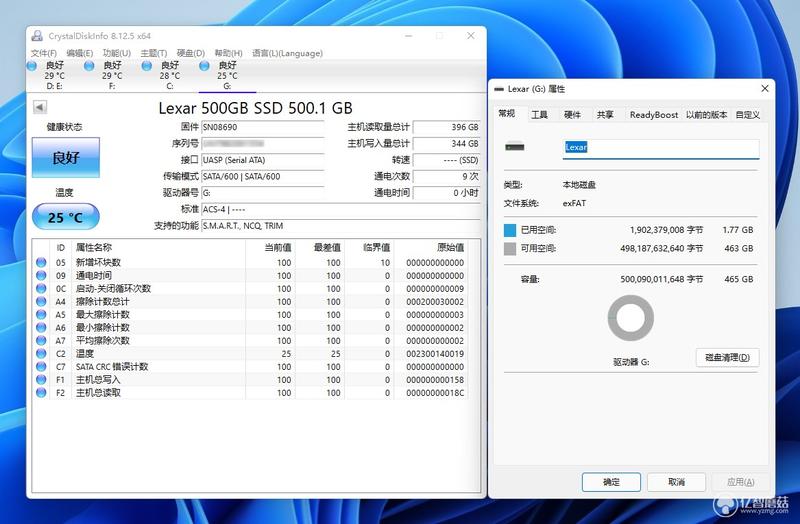Click the 主机写入量总计 344 GB field
The height and width of the screenshot is (524, 800).
pos(447,144)
